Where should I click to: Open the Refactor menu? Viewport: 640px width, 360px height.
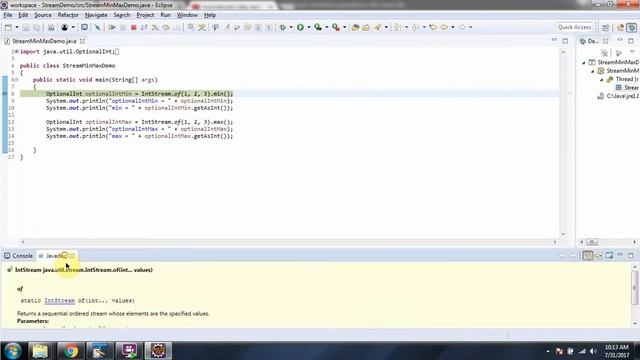point(68,15)
